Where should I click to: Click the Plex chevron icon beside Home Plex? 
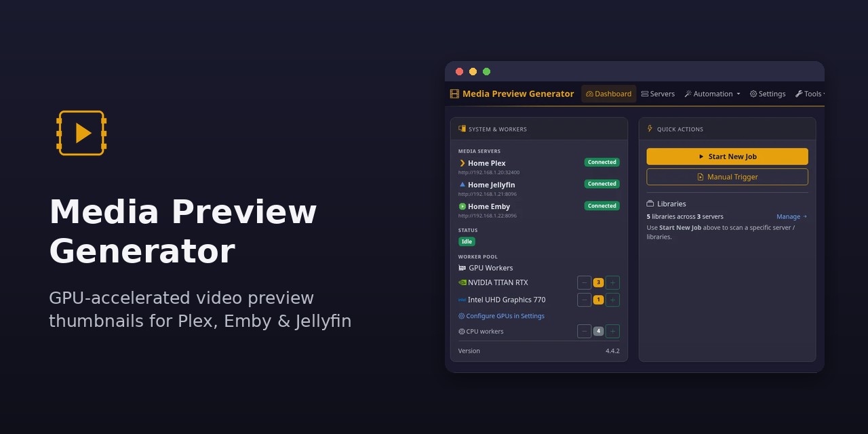tap(462, 163)
